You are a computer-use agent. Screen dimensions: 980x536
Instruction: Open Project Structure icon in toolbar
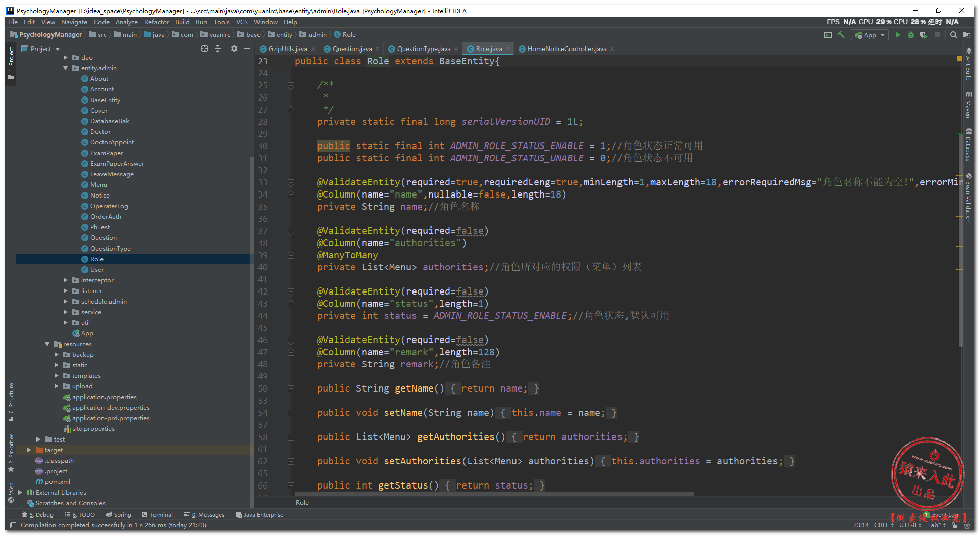coord(966,35)
